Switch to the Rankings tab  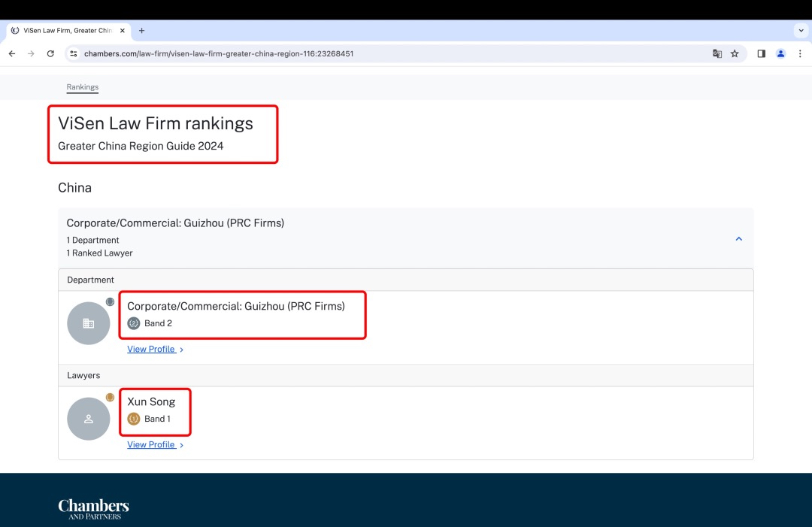83,87
